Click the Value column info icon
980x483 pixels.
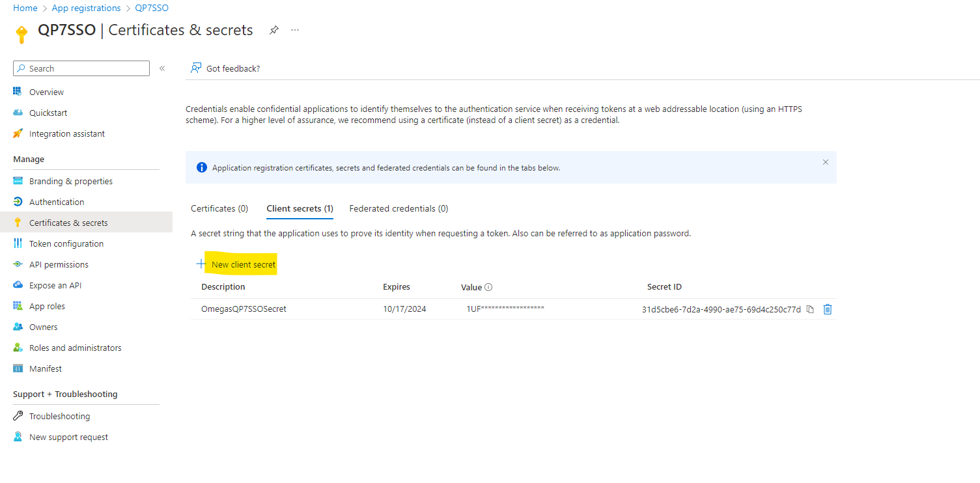point(488,287)
